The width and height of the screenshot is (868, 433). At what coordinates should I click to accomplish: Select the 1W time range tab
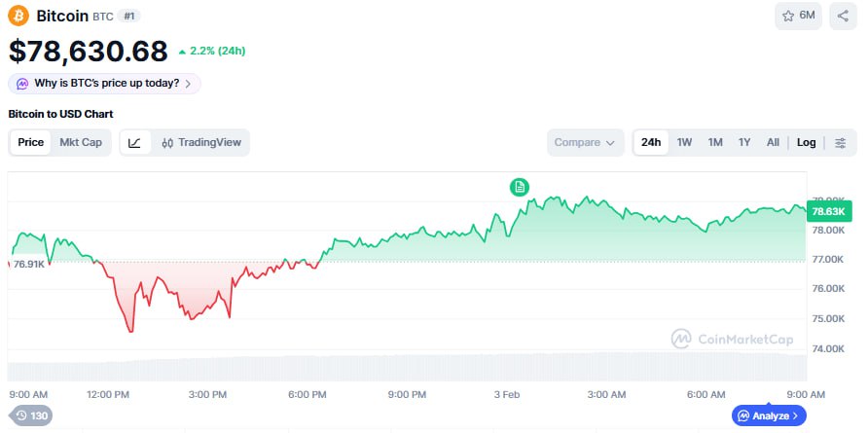684,142
